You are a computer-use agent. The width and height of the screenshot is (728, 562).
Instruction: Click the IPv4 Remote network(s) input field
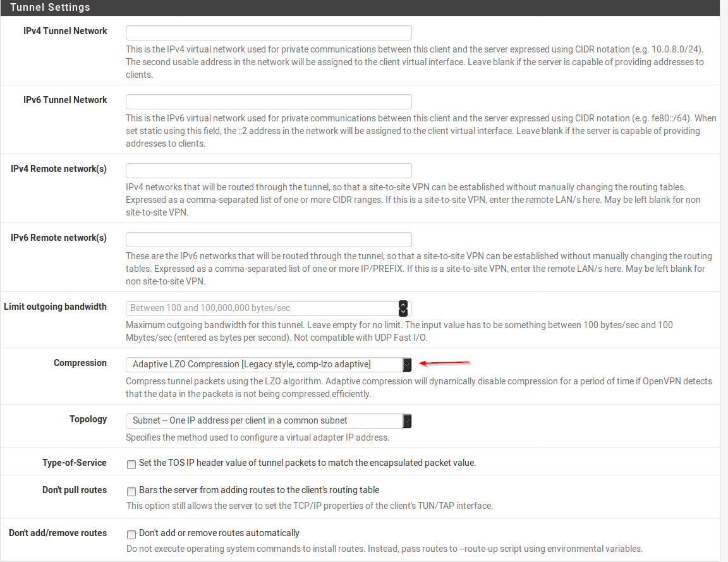(x=269, y=171)
